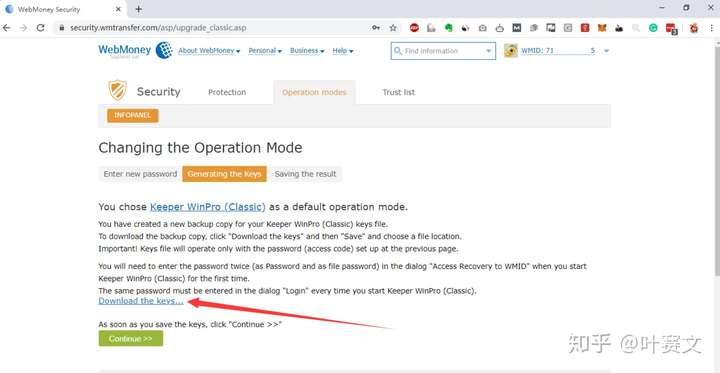Open the Chrome profile avatar

pos(694,28)
